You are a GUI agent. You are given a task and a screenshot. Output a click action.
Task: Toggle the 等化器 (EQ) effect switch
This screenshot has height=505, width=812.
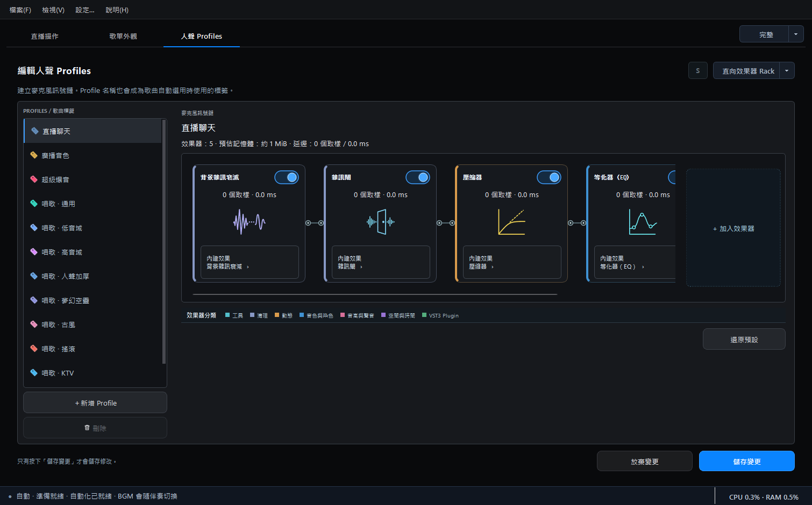(672, 177)
